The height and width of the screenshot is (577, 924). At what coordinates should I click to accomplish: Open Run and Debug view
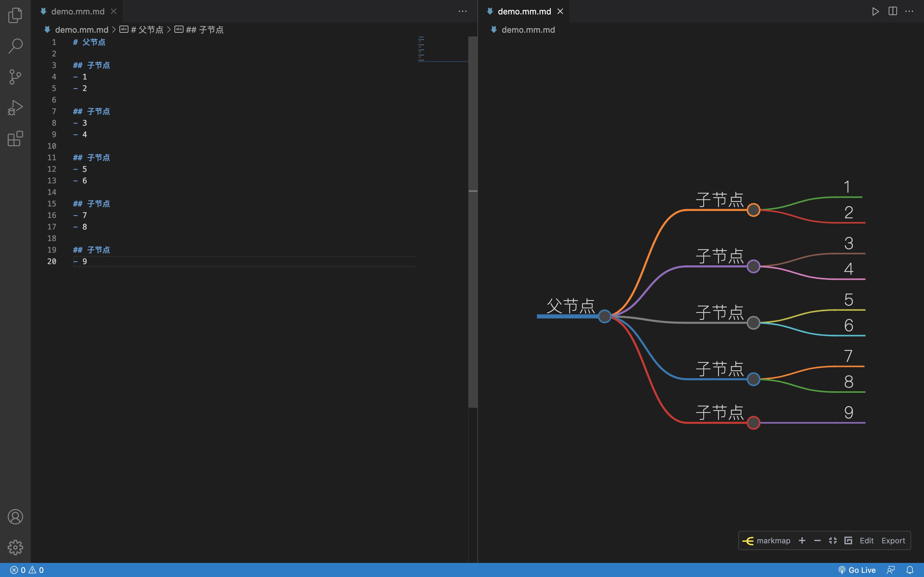point(15,108)
